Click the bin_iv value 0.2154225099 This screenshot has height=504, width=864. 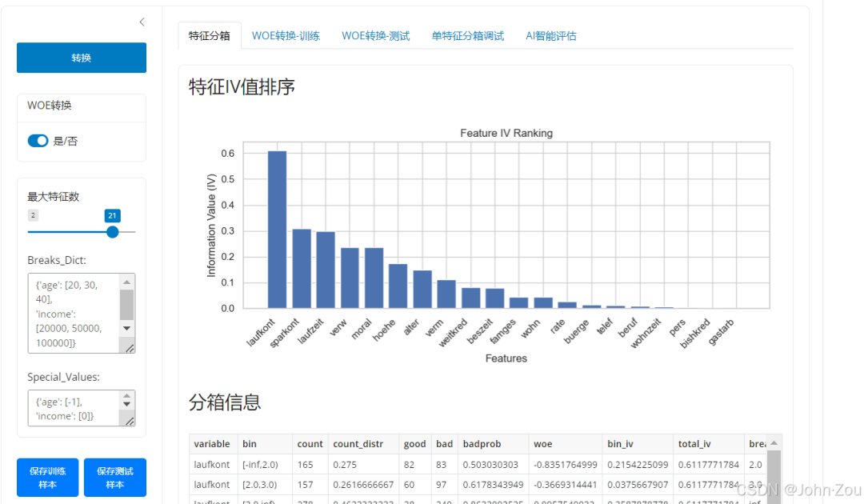click(x=638, y=465)
